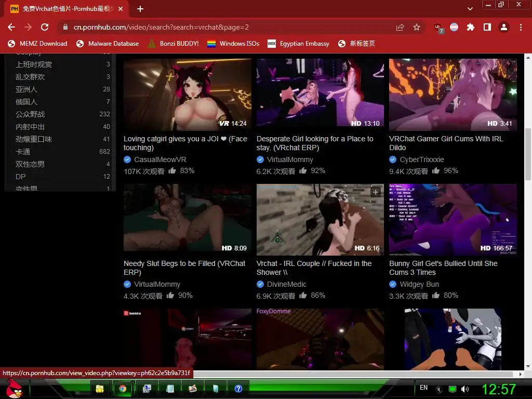Open the EN language indicator

tap(424, 388)
